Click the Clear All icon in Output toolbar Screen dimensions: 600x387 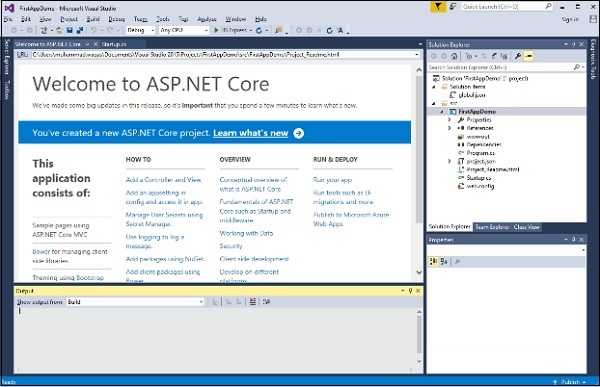253,302
